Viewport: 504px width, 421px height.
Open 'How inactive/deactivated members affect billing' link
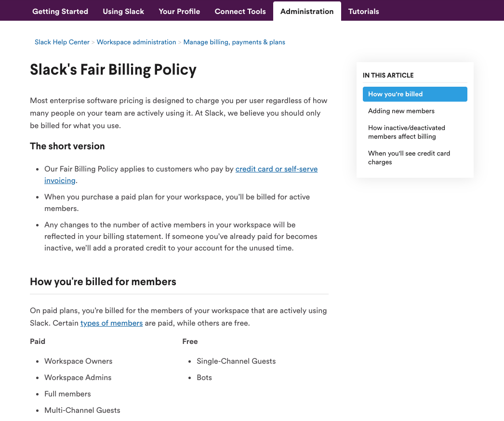pyautogui.click(x=406, y=132)
